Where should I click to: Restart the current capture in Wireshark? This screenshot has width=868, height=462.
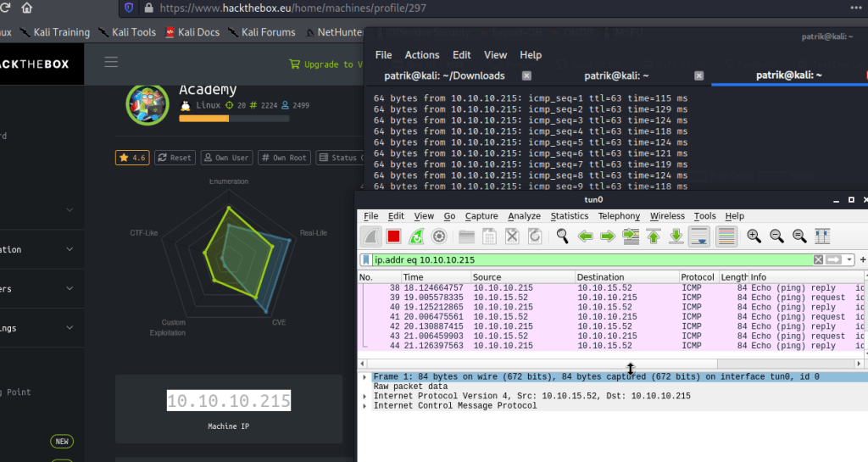(416, 237)
